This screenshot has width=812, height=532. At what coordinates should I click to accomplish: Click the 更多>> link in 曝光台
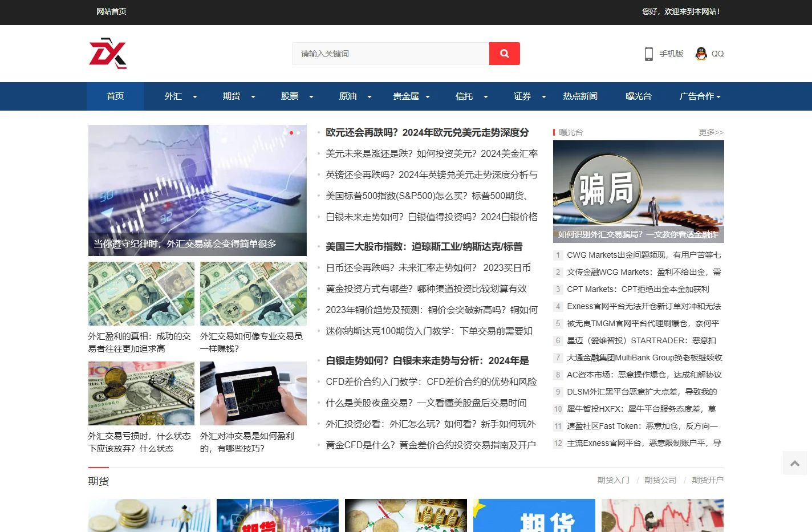(x=711, y=132)
